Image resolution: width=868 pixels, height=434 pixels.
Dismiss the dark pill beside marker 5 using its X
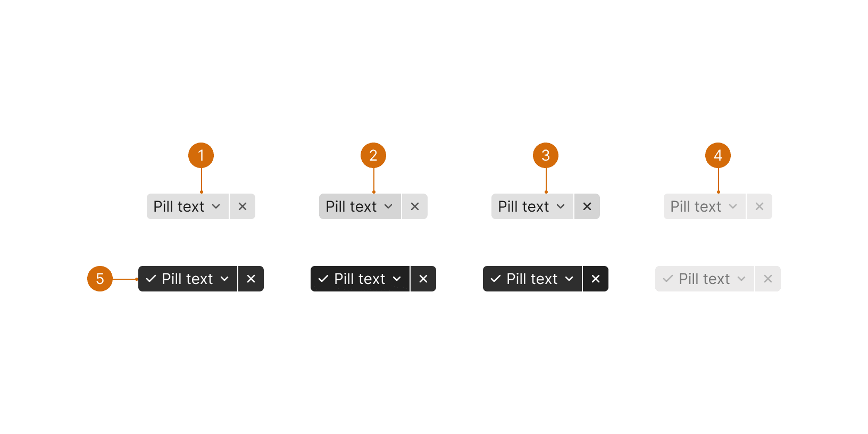251,279
